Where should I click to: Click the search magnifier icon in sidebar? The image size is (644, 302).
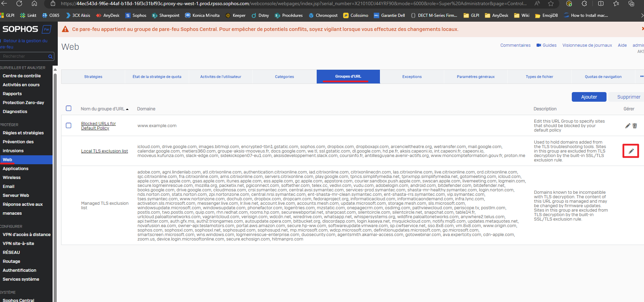(x=50, y=56)
